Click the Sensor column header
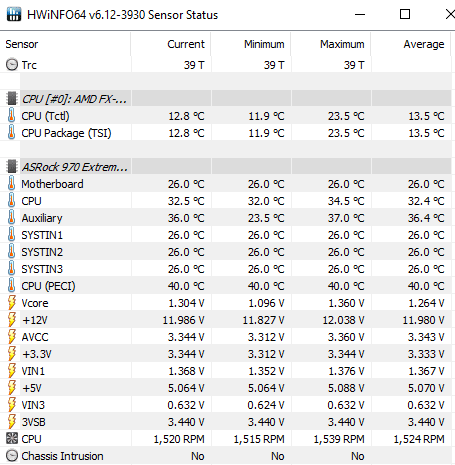The image size is (455, 465). coord(65,44)
